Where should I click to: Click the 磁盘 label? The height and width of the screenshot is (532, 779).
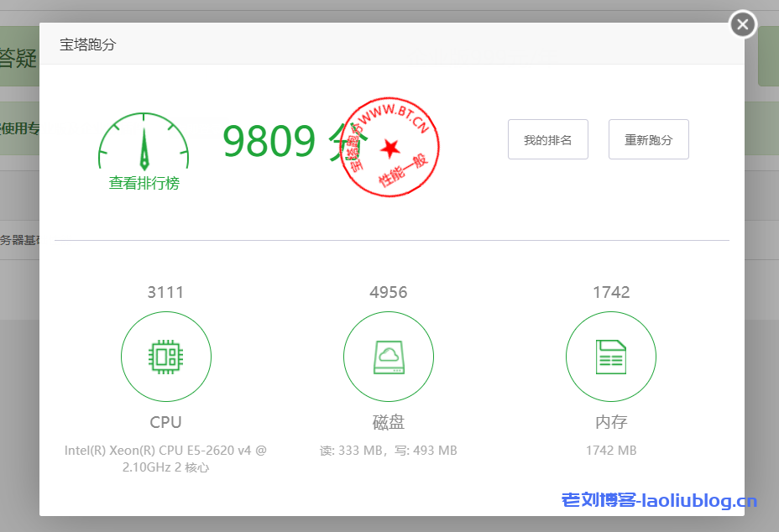pos(388,422)
